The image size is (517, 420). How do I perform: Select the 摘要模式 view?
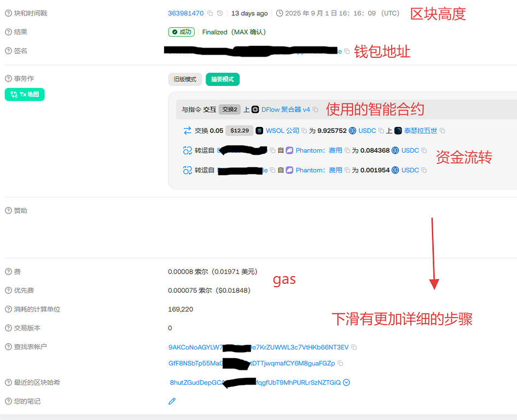[222, 79]
